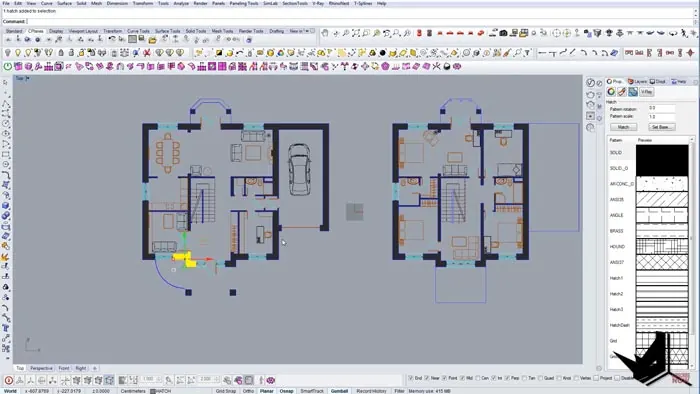This screenshot has width=700, height=394.
Task: Enable the Quad object snap checkbox
Action: click(x=541, y=378)
